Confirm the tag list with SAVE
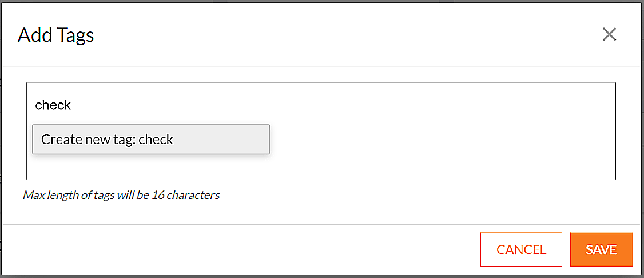The height and width of the screenshot is (278, 644). coord(601,249)
